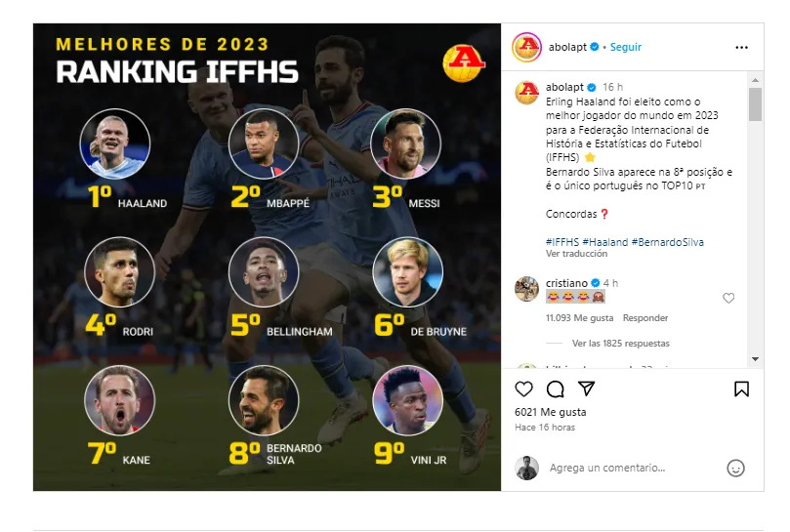
Task: Open the three-dot more options menu
Action: tap(742, 47)
